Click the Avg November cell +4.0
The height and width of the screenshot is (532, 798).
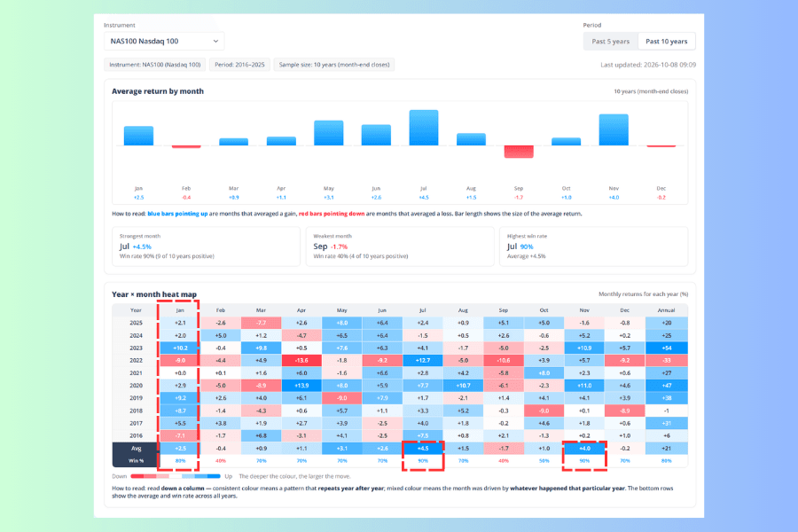coord(584,449)
